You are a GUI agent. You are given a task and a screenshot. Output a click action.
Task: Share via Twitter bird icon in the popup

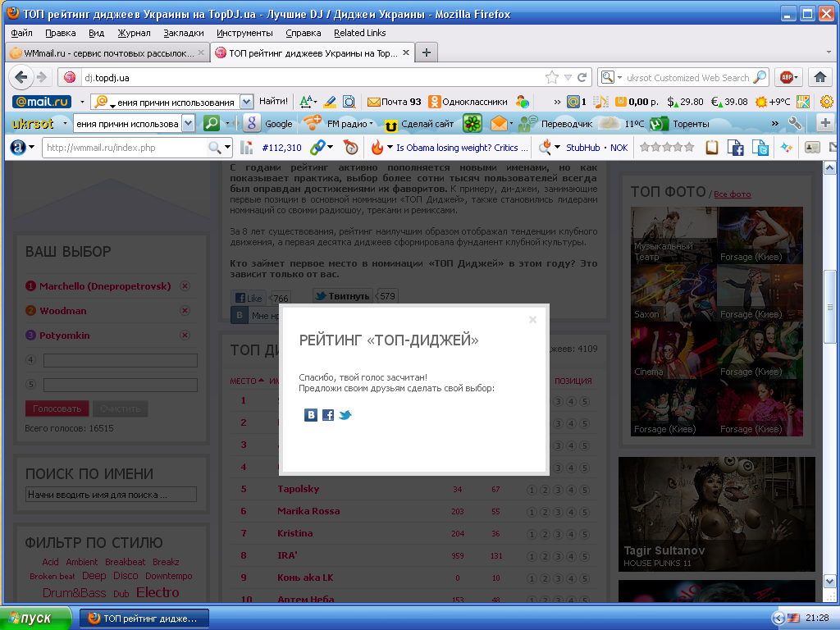point(345,415)
